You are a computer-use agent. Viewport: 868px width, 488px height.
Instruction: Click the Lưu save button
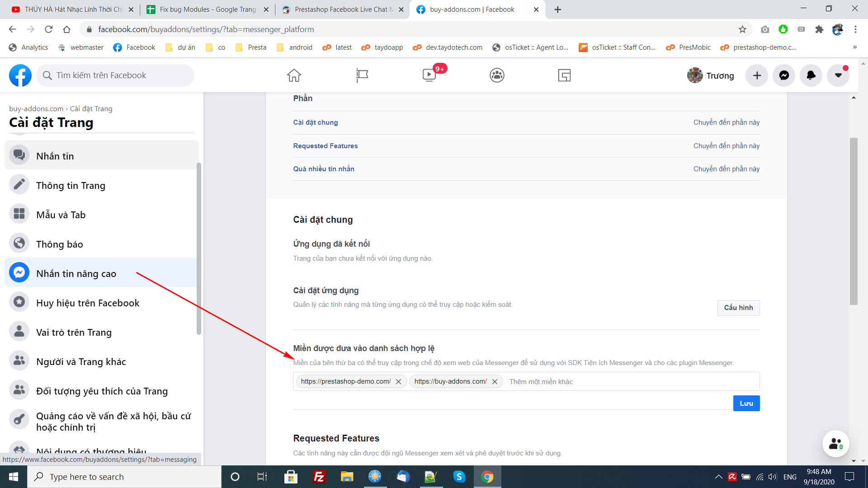pyautogui.click(x=746, y=404)
